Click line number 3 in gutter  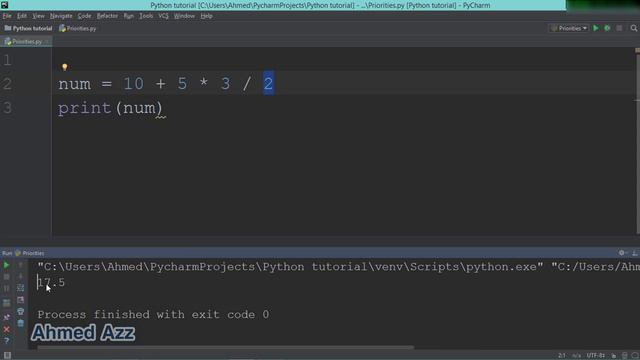(x=7, y=108)
